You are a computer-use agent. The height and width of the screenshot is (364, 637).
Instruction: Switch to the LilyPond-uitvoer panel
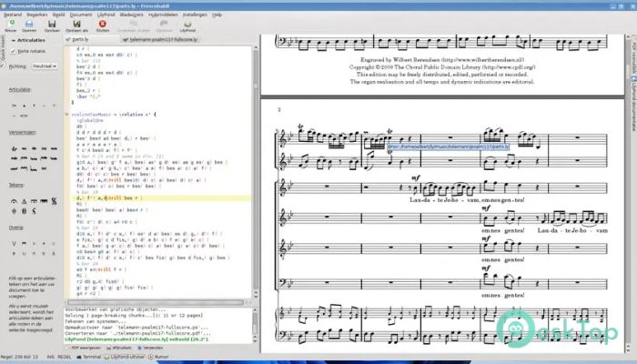point(125,357)
